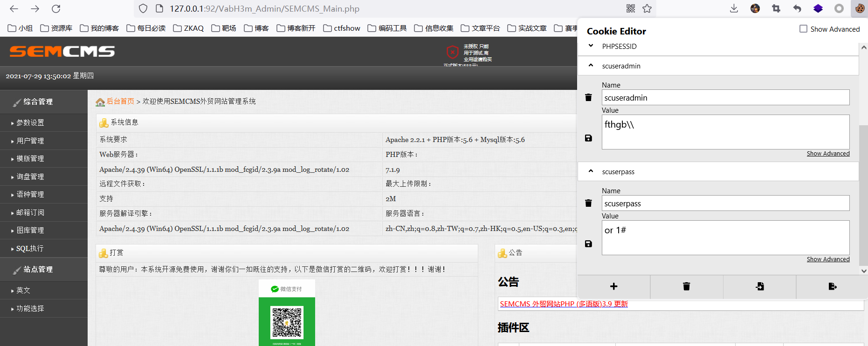
Task: Click the scuserpass Value text field
Action: 725,237
